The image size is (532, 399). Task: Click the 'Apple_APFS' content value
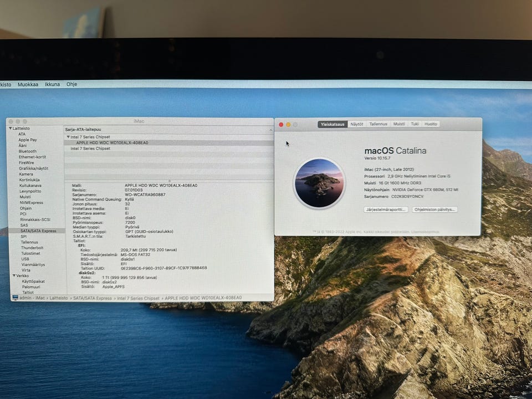[x=113, y=287]
